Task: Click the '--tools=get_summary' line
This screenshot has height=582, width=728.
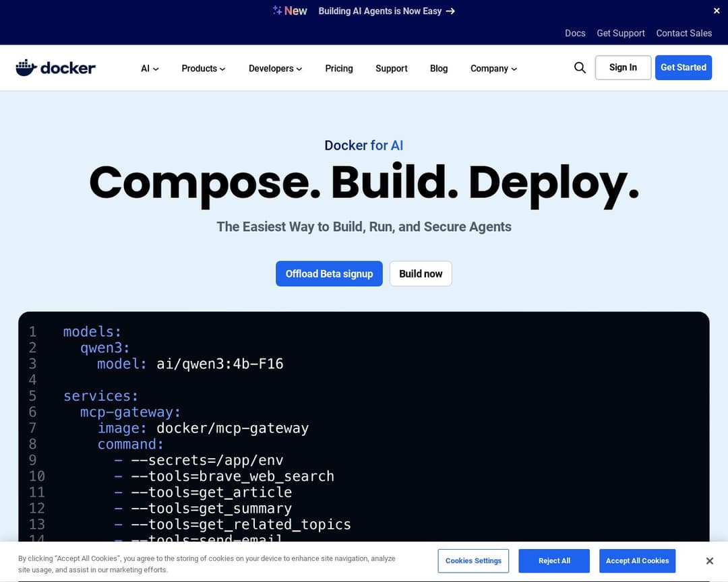Action: click(211, 508)
